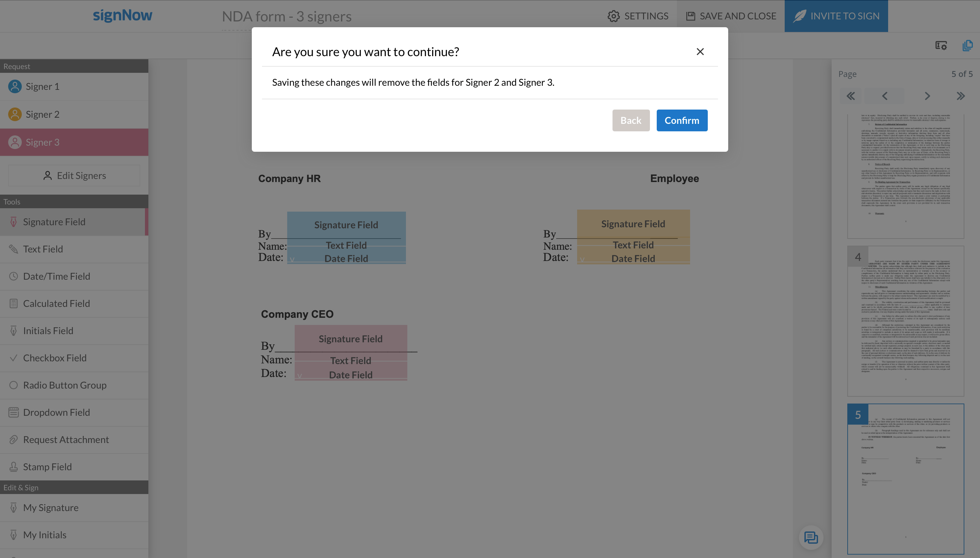This screenshot has width=980, height=558.
Task: Select the Radio Button Group tool
Action: click(x=64, y=385)
